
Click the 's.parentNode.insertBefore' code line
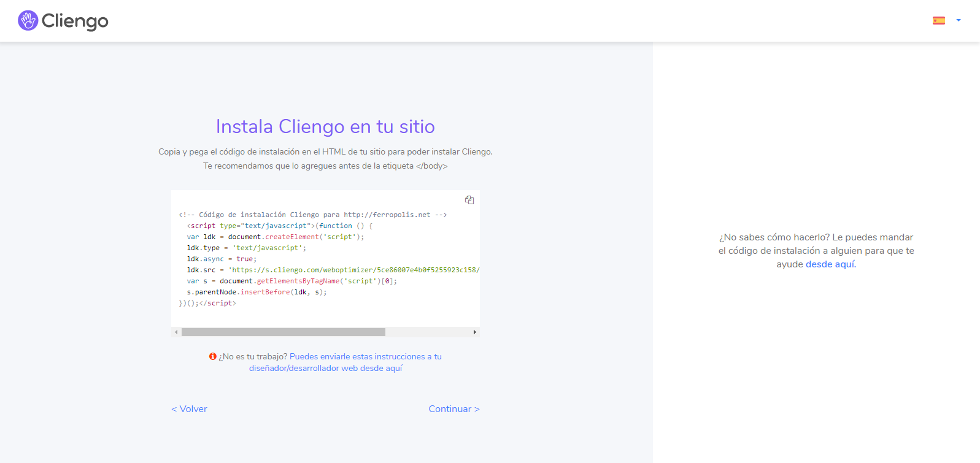coord(257,292)
